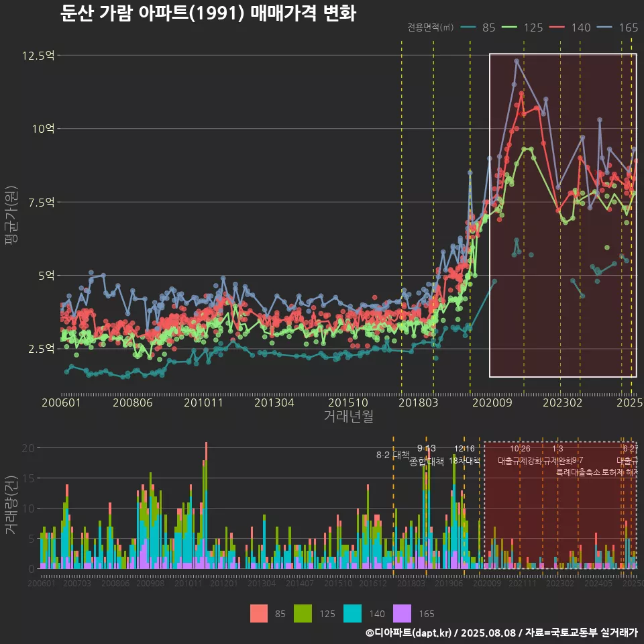Click the 대출규제강화 annotation text
Image resolution: width=644 pixels, height=644 pixels.
tap(520, 461)
